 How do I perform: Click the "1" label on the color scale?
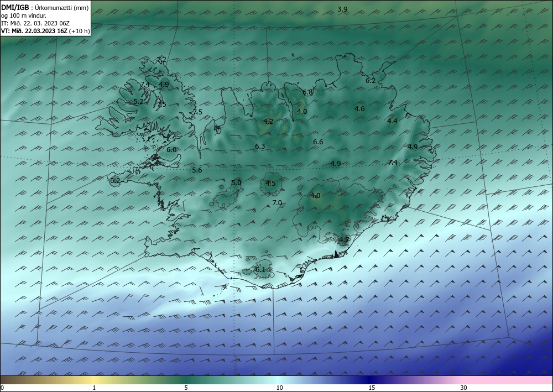point(94,388)
